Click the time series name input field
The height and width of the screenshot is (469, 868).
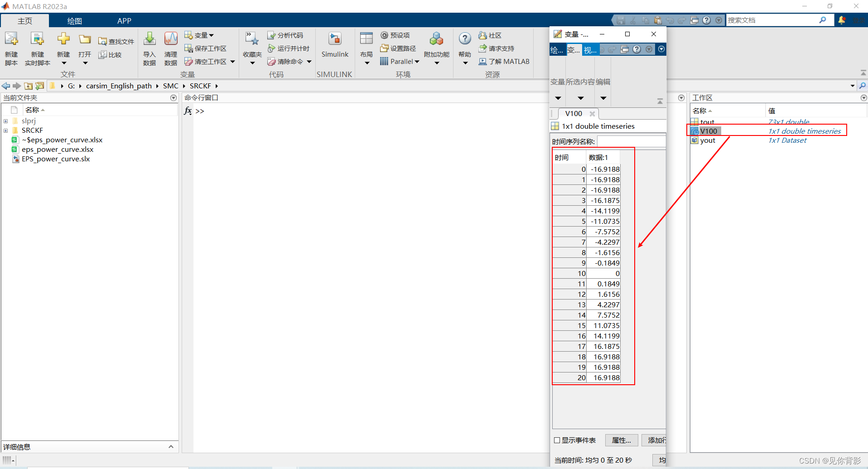coord(632,142)
